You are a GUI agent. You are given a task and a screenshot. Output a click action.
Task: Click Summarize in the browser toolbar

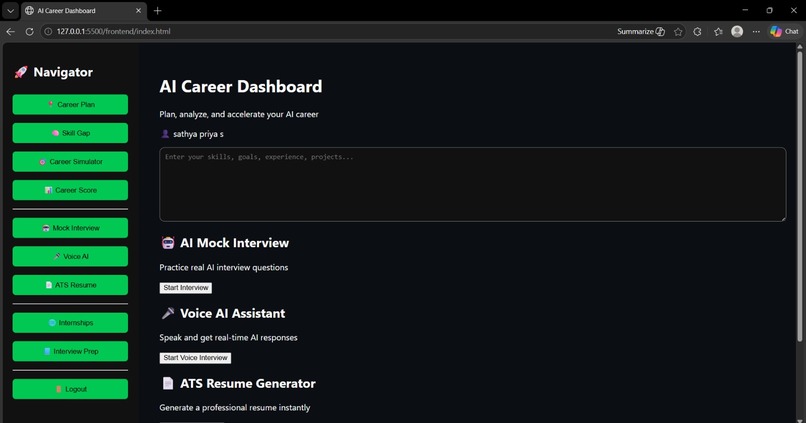[641, 31]
